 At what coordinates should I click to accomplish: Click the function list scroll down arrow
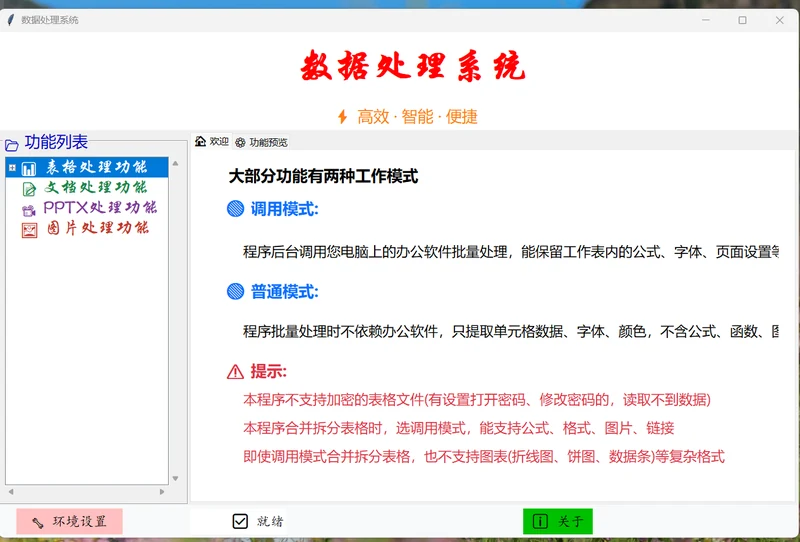point(175,479)
